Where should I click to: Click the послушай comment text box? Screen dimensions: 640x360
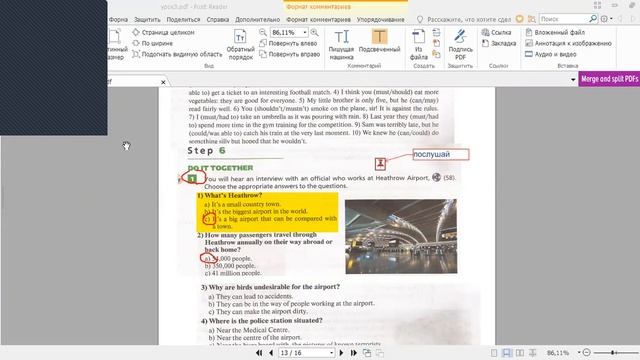(x=441, y=154)
